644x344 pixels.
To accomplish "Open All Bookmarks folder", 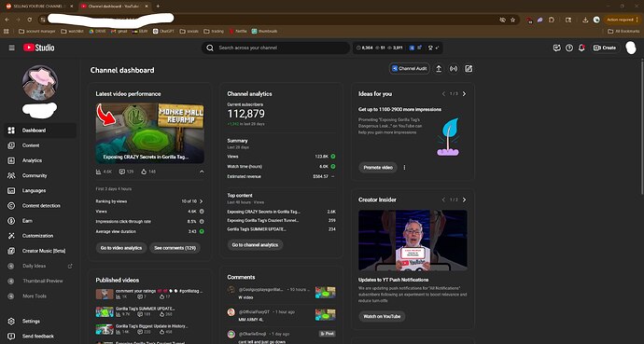I will [x=623, y=31].
